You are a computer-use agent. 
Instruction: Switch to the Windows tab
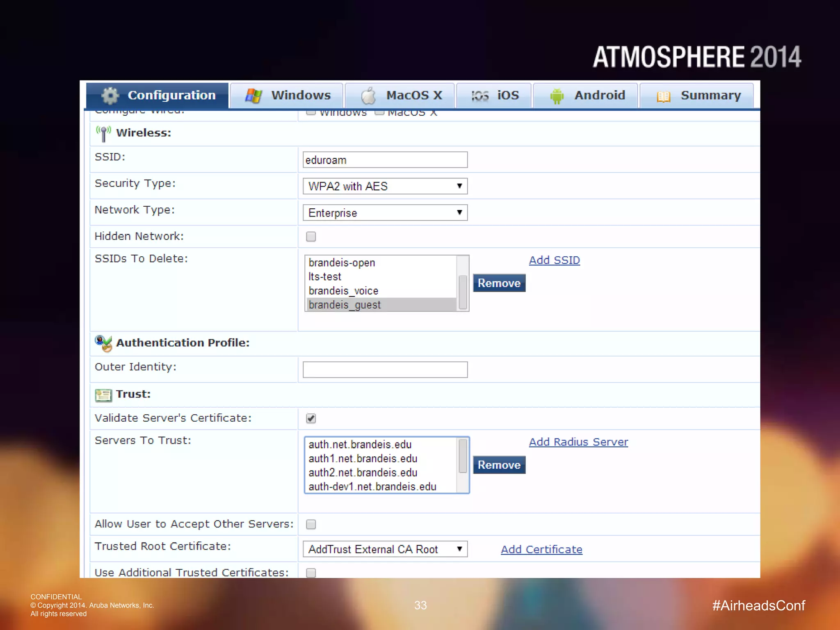click(287, 96)
